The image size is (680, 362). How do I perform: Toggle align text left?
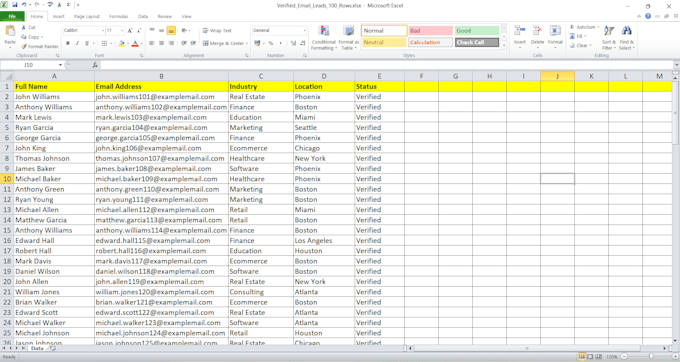coord(152,43)
